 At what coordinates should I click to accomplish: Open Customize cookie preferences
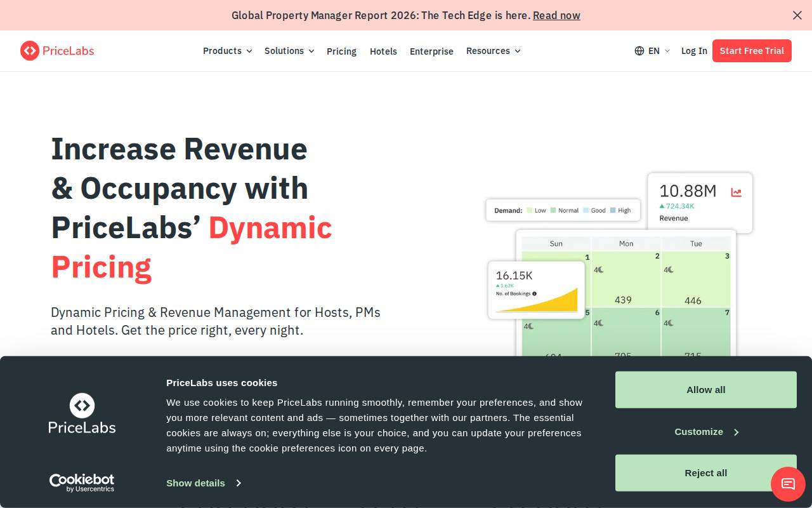pyautogui.click(x=706, y=432)
